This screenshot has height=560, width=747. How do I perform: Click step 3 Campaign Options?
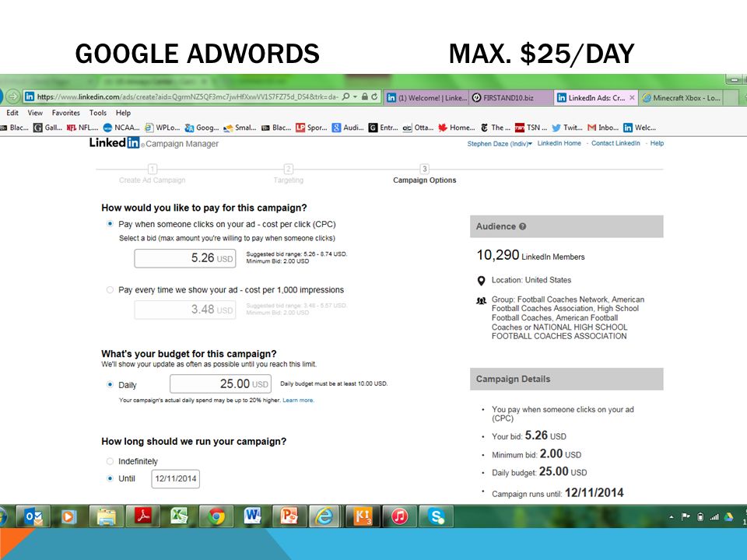(425, 174)
